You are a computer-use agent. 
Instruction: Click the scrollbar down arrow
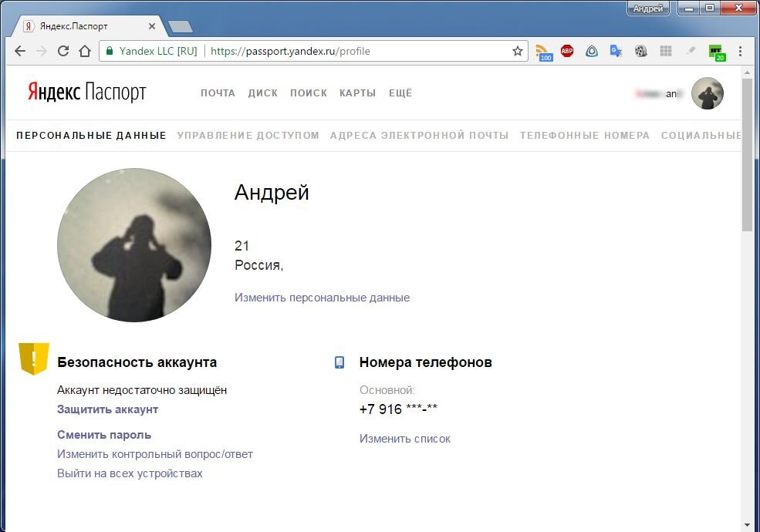[x=747, y=525]
